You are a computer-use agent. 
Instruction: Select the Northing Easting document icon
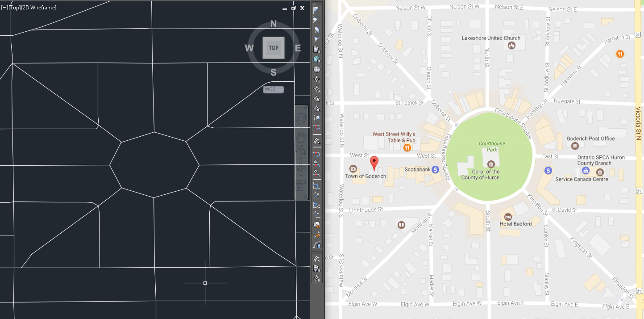[x=317, y=50]
